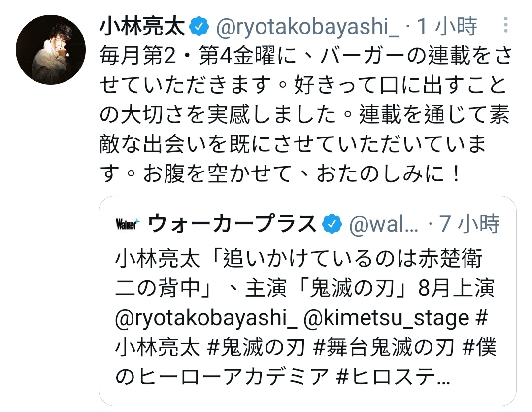Open the #舞台鬼滅の刃 hashtag
Image resolution: width=532 pixels, height=412 pixels.
coord(384,348)
